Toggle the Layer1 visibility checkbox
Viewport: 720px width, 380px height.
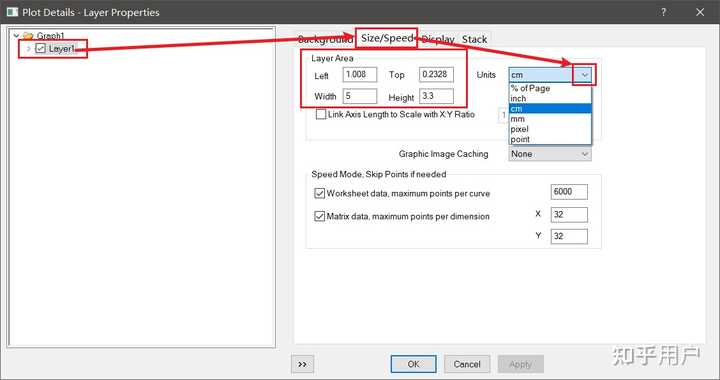point(40,48)
